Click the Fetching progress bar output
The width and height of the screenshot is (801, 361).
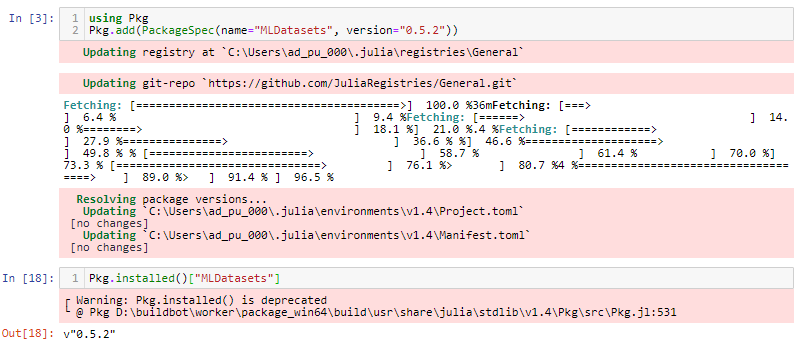[426, 141]
